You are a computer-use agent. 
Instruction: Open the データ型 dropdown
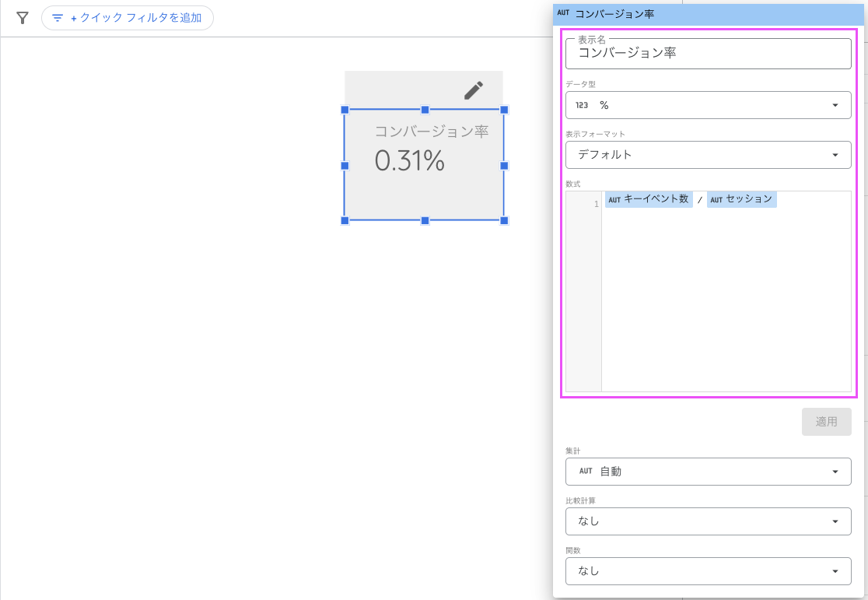point(708,105)
